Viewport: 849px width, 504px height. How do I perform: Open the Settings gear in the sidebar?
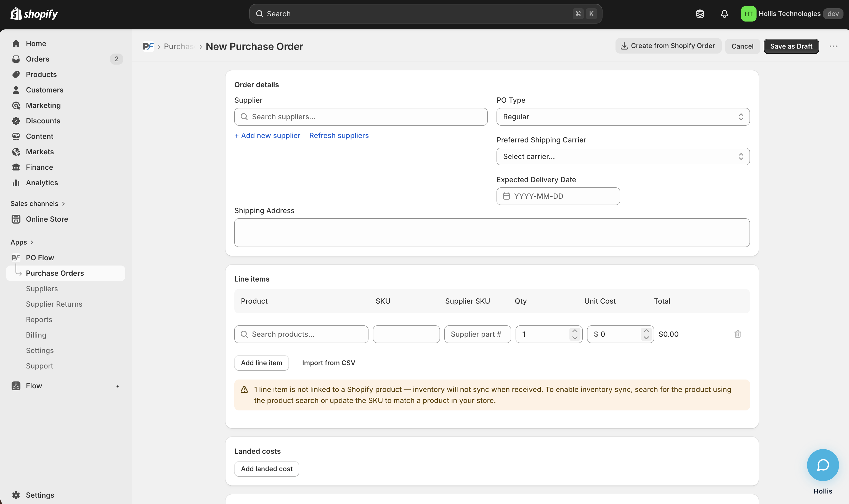tap(16, 495)
